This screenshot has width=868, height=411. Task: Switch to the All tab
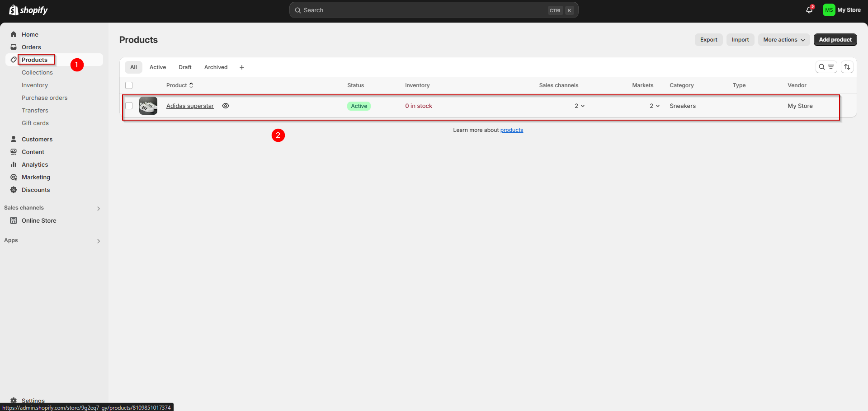133,67
